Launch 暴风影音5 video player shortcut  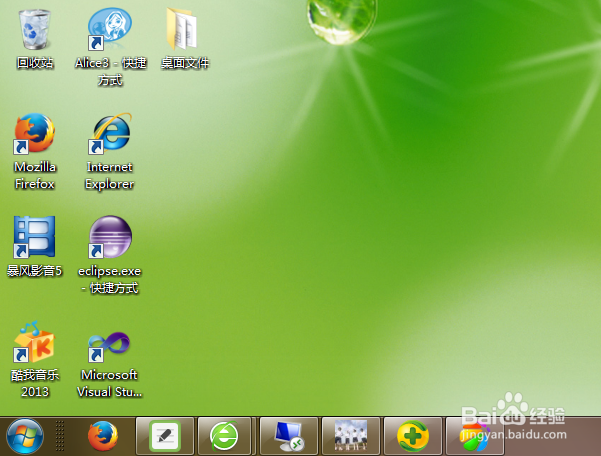[x=34, y=237]
